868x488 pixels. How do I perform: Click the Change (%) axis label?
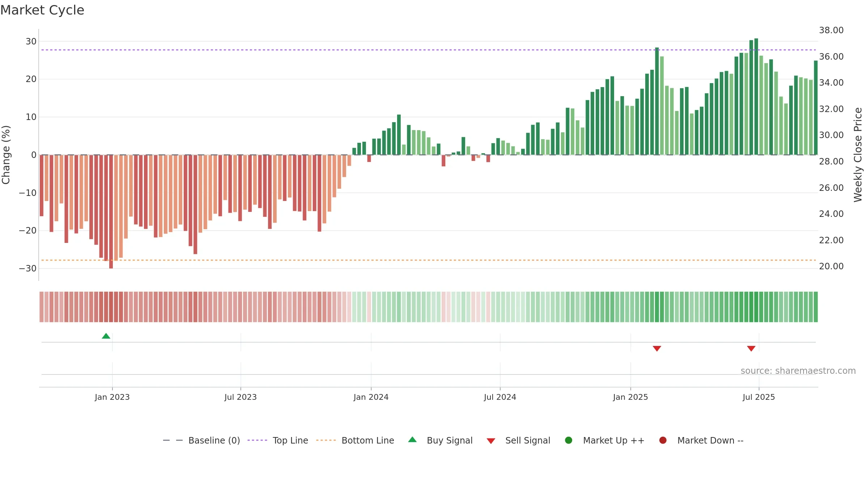pyautogui.click(x=6, y=155)
